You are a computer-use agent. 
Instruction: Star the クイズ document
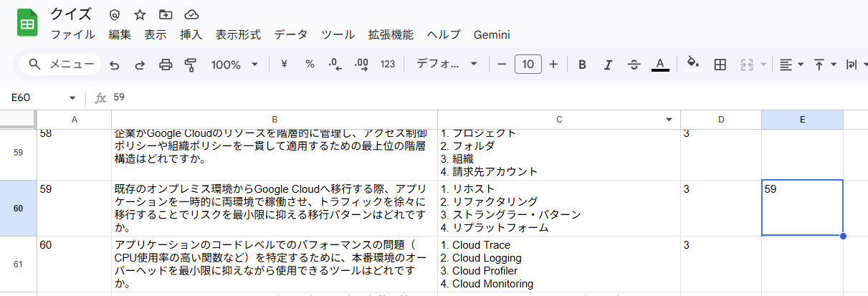click(140, 14)
